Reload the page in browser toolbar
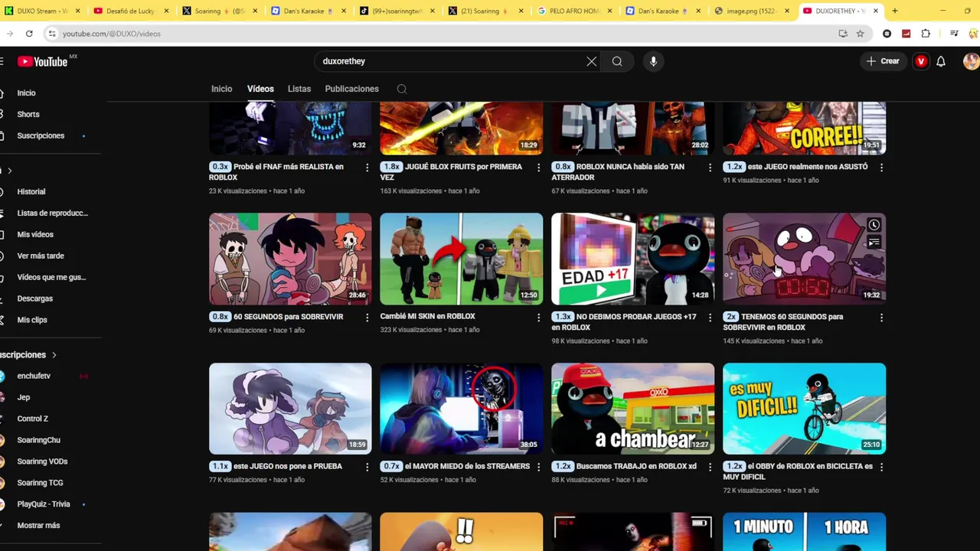This screenshot has width=980, height=551. tap(29, 34)
